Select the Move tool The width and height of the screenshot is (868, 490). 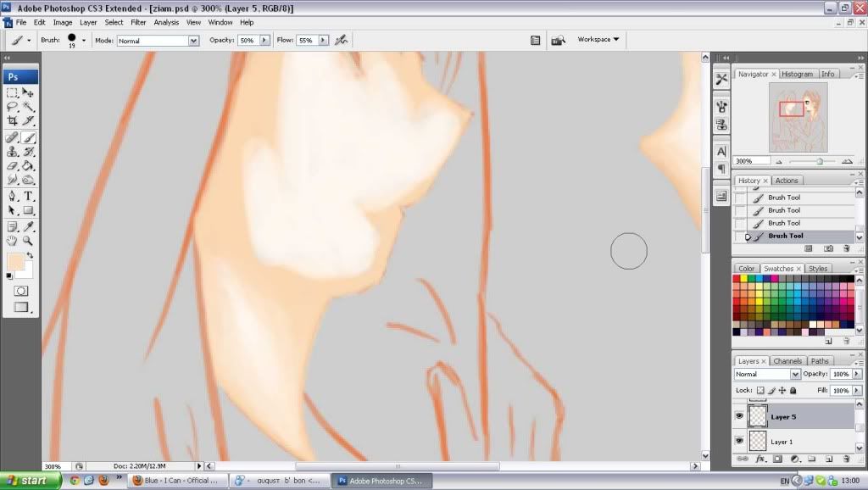[28, 93]
